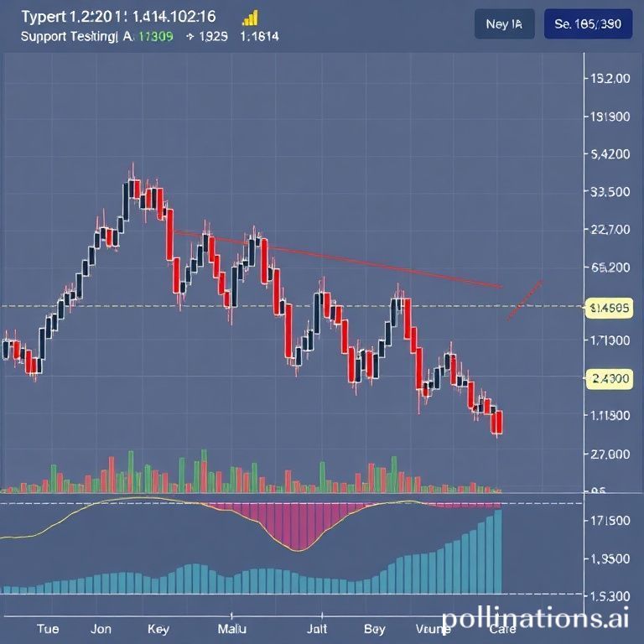Select the 1.4505 highlighted price label
Image resolution: width=644 pixels, height=644 pixels.
click(610, 307)
